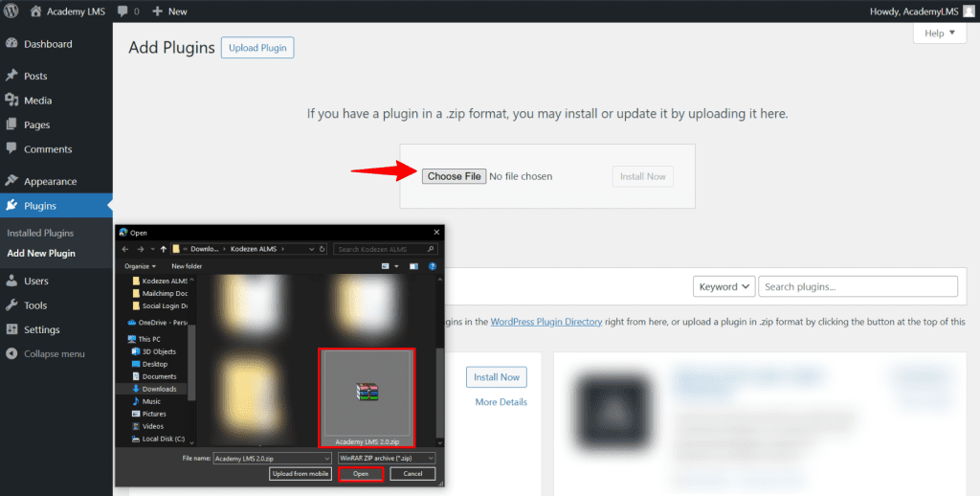Open the Keyword search type dropdown
The image size is (980, 496).
pyautogui.click(x=724, y=286)
